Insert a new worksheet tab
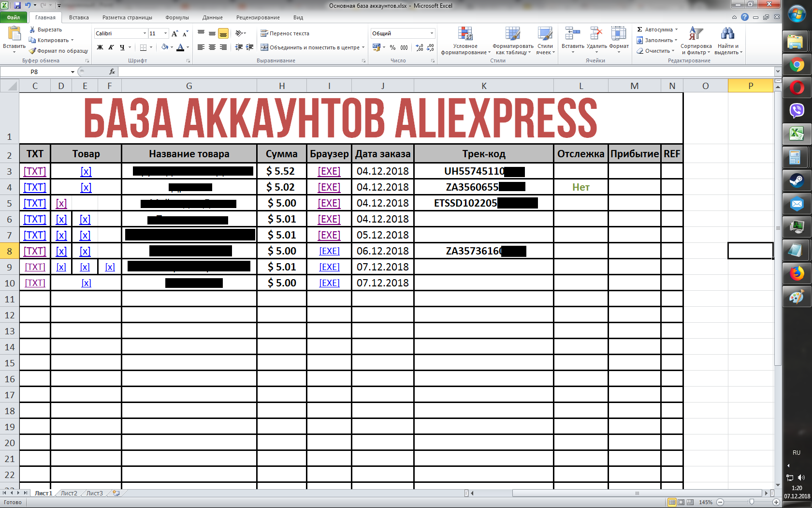 pos(116,493)
